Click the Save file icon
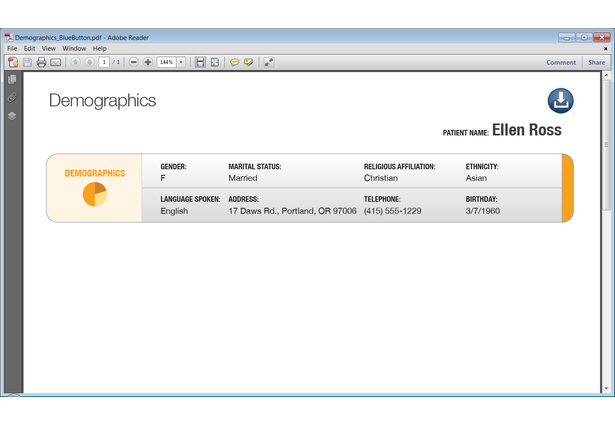The height and width of the screenshot is (424, 615). tap(27, 62)
